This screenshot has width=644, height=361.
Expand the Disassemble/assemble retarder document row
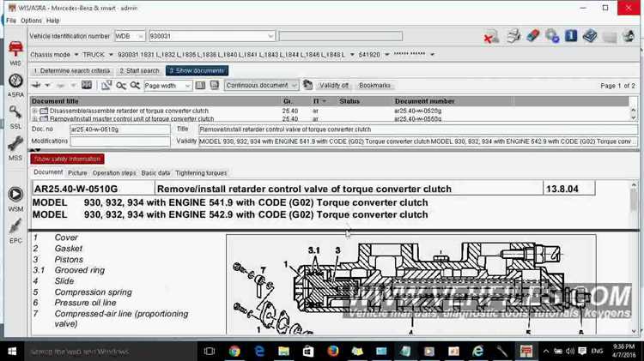35,111
